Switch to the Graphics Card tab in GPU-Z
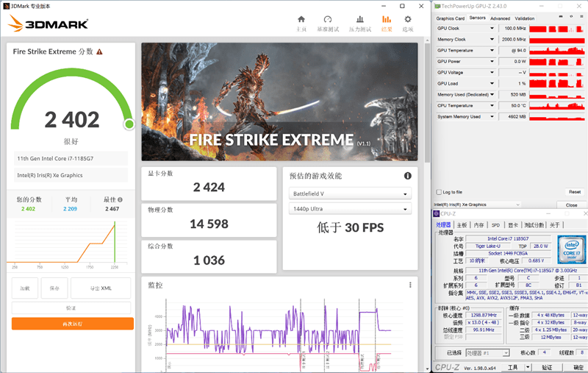The image size is (588, 373). (451, 18)
